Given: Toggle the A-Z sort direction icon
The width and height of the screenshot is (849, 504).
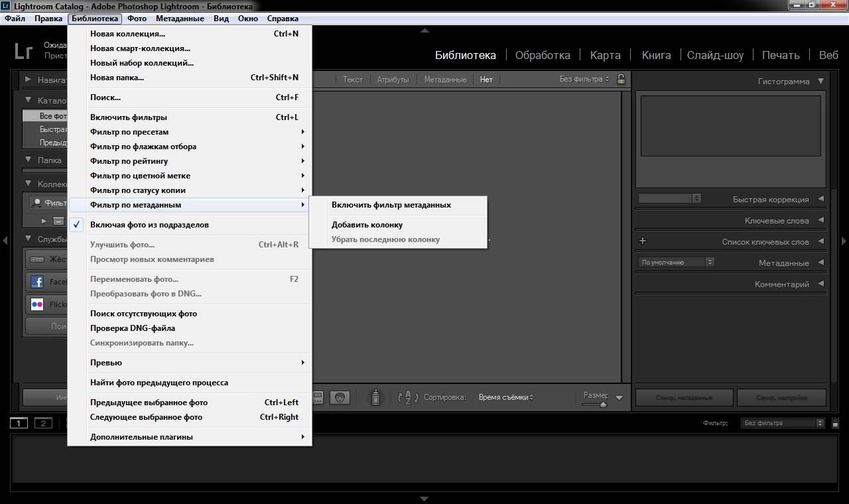Looking at the screenshot, I should point(408,397).
